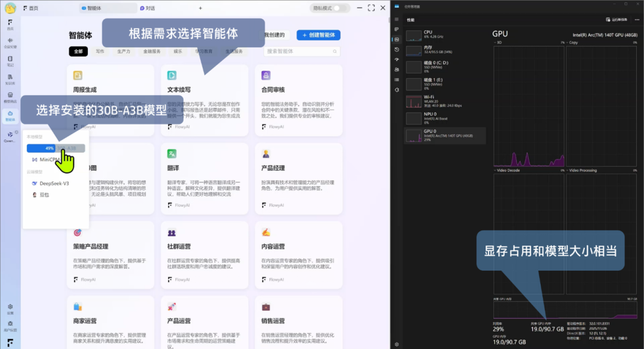Select the 全部 category filter
644x349 pixels.
click(x=79, y=51)
